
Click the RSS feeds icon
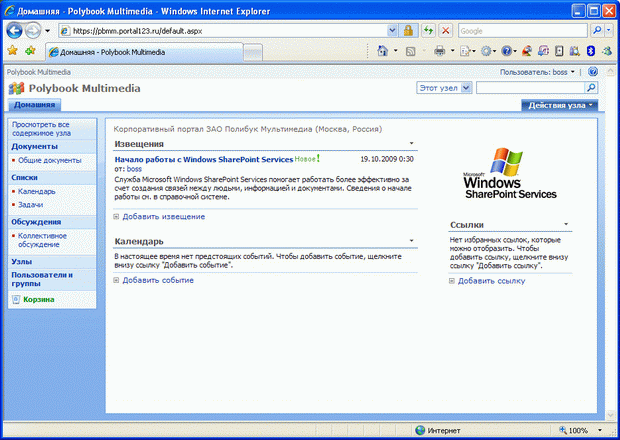[x=410, y=51]
